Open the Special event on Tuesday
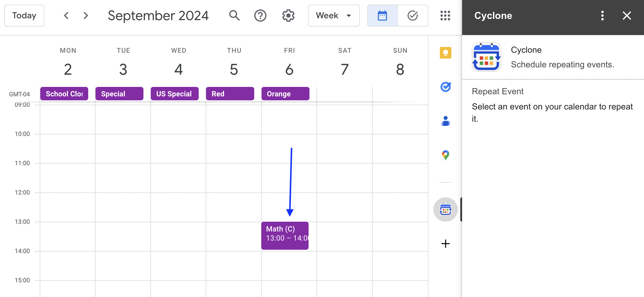644x297 pixels. (119, 94)
